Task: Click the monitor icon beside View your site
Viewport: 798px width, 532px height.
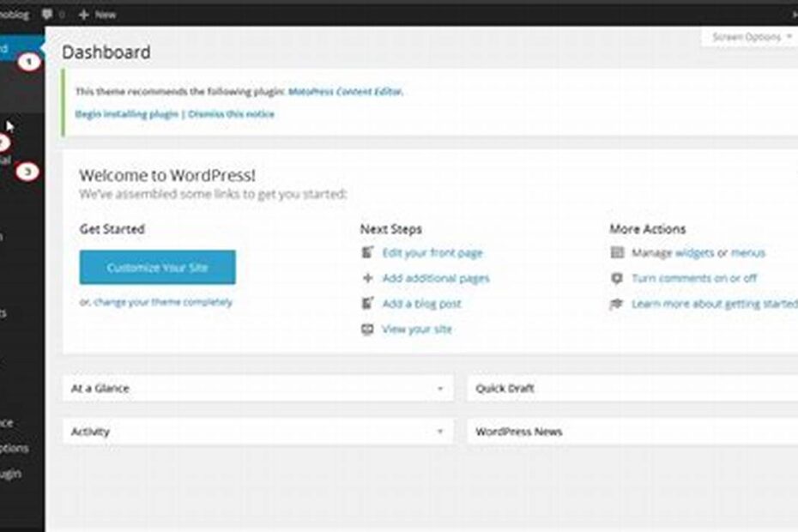Action: tap(367, 329)
